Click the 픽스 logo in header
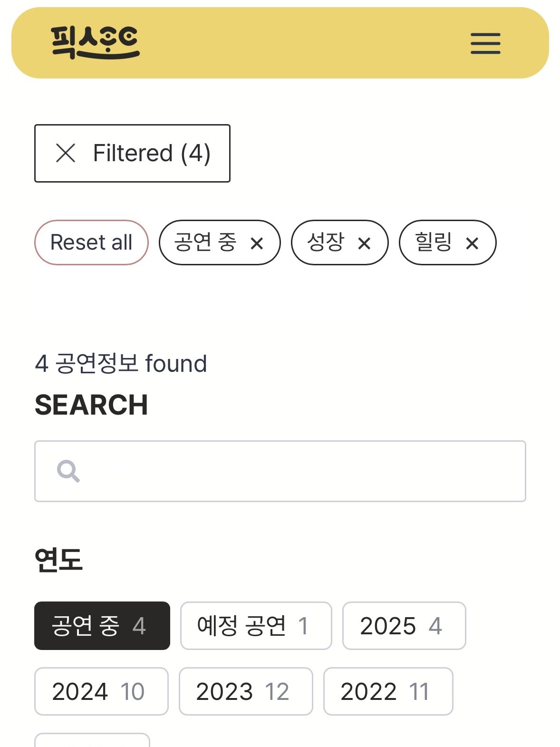Viewport: 560px width, 747px height. [95, 43]
